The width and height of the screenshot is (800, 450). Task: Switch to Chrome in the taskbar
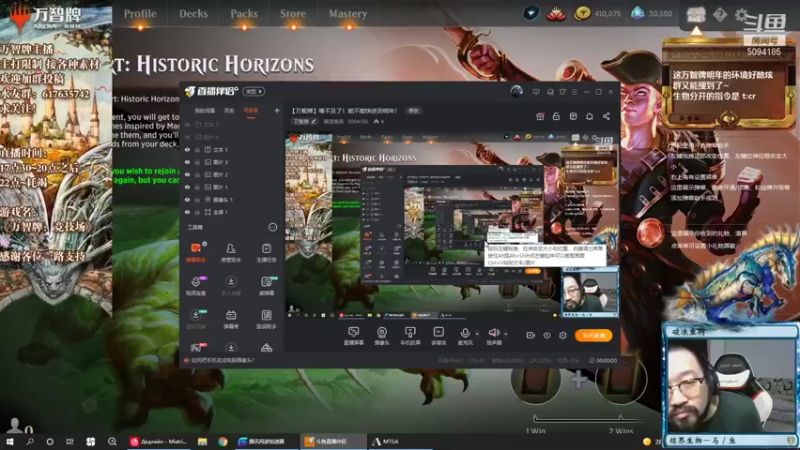223,441
